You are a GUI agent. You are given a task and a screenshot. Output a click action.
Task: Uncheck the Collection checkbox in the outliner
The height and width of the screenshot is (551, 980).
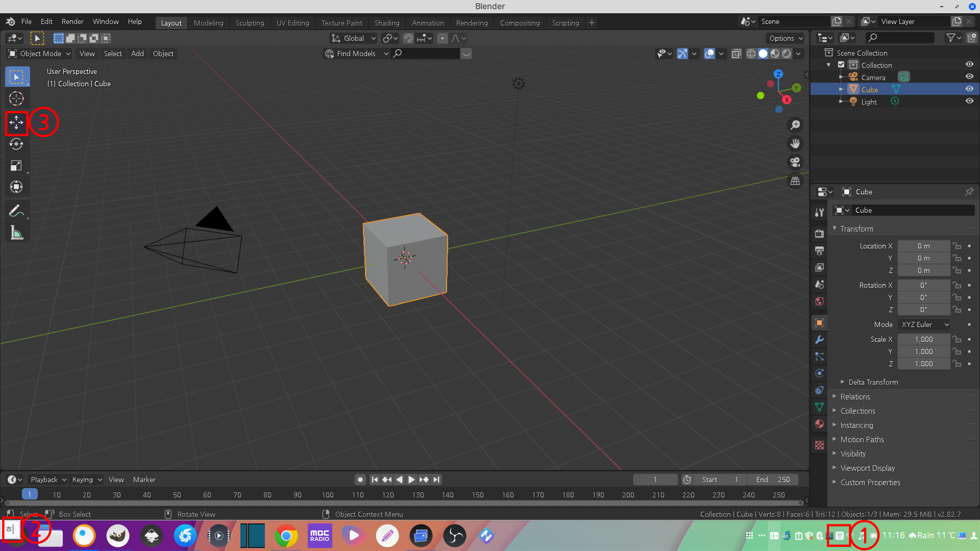point(841,65)
